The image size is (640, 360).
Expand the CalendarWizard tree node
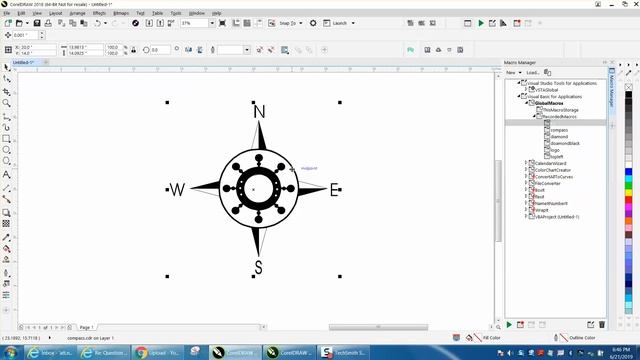point(526,163)
